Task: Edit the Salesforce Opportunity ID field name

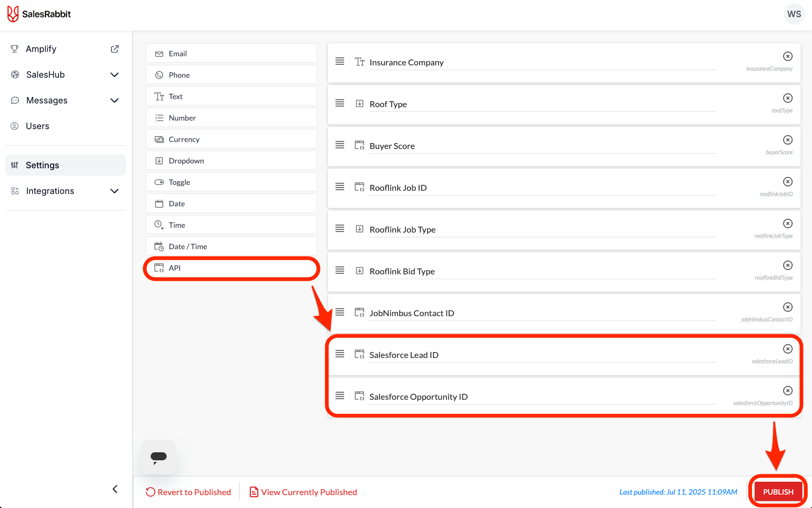Action: click(542, 397)
